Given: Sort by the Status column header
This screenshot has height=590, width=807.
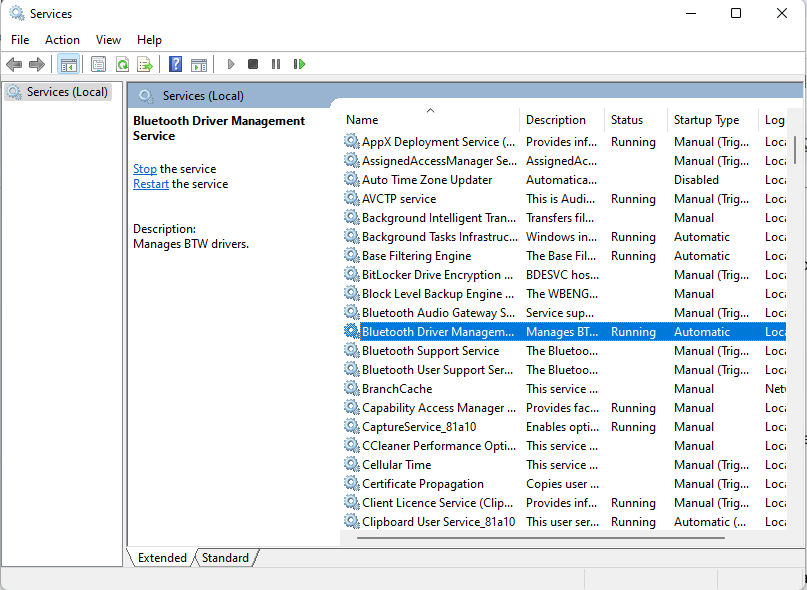Looking at the screenshot, I should click(627, 120).
